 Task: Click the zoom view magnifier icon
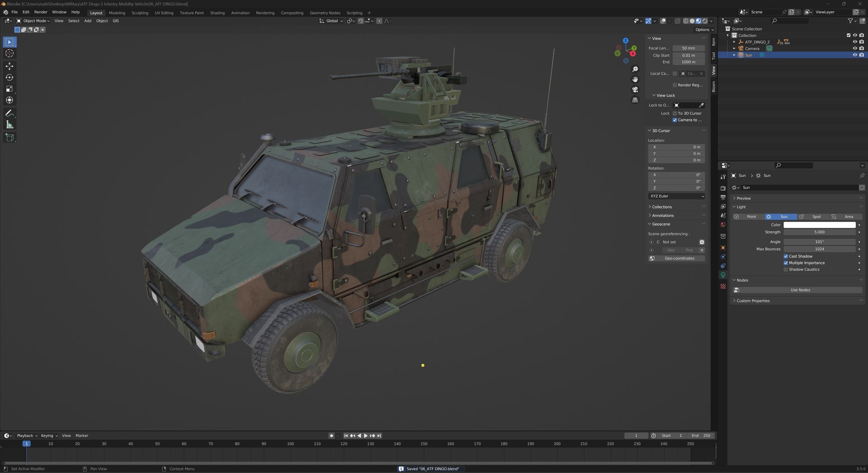[635, 69]
